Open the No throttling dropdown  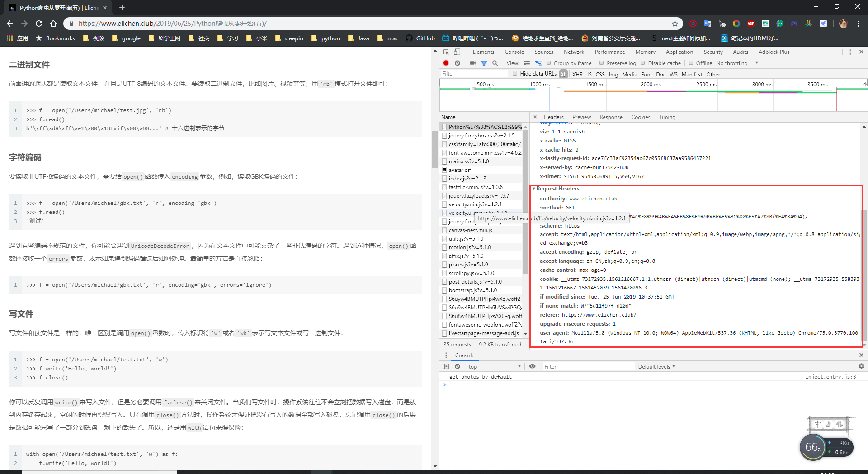click(x=737, y=63)
